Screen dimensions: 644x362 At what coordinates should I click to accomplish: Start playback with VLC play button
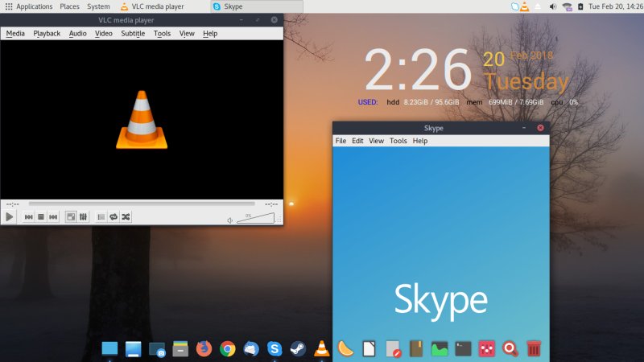[10, 216]
